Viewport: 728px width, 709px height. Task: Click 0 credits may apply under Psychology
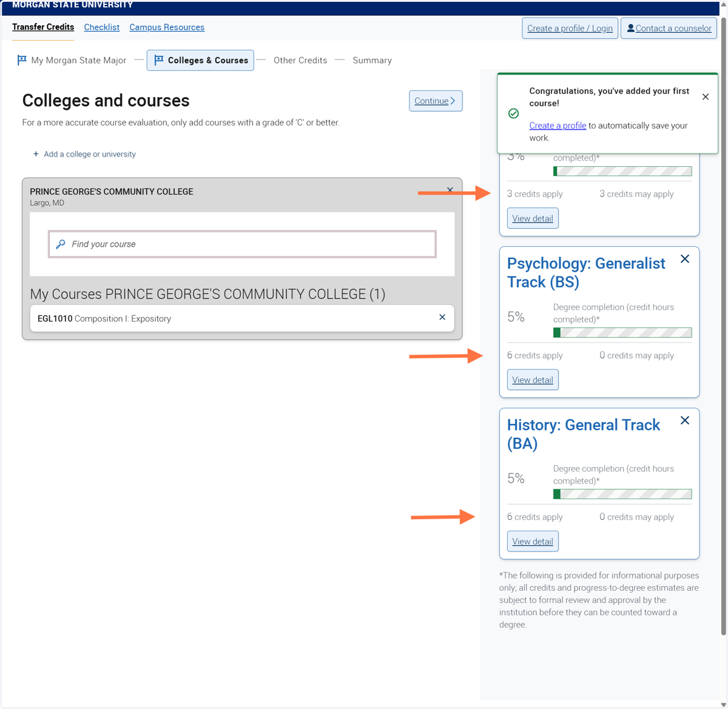click(x=636, y=355)
